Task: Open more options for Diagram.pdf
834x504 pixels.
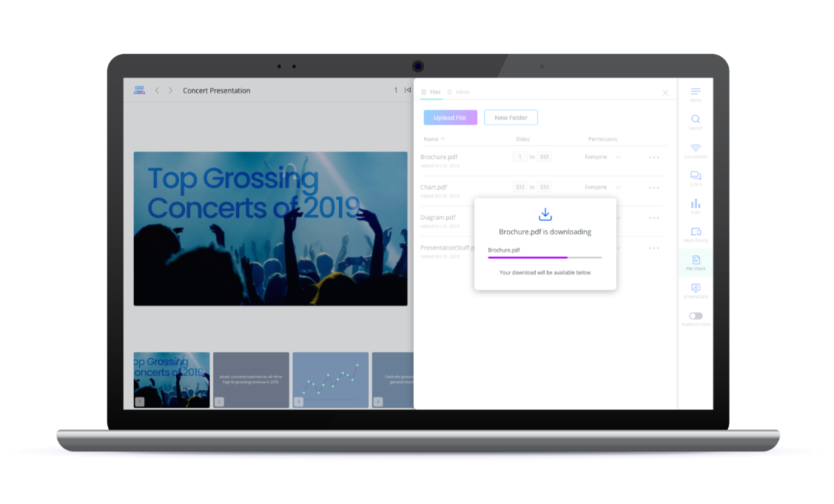Action: coord(653,218)
